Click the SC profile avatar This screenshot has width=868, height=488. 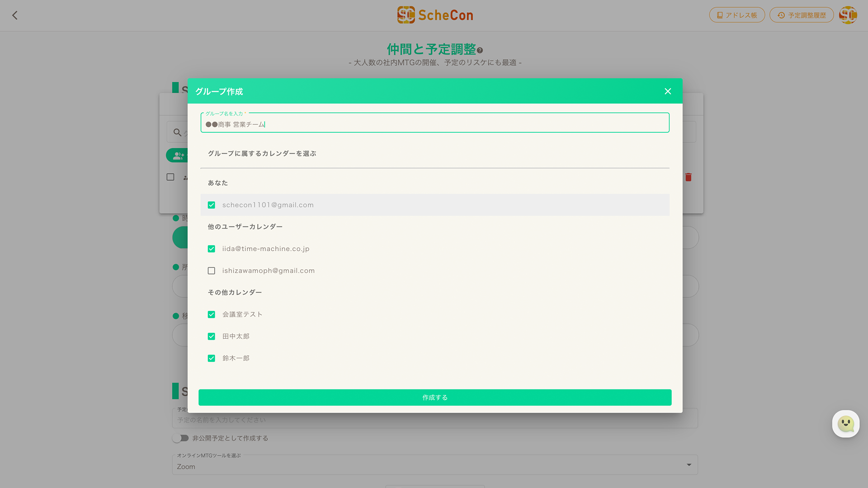(x=848, y=15)
